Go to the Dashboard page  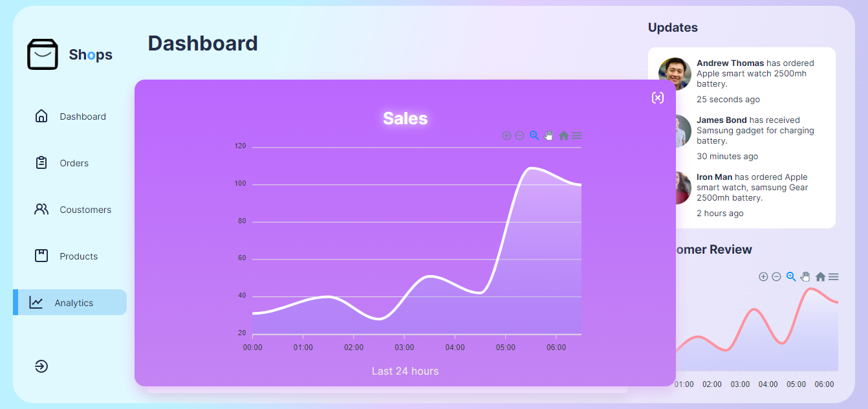pos(83,116)
